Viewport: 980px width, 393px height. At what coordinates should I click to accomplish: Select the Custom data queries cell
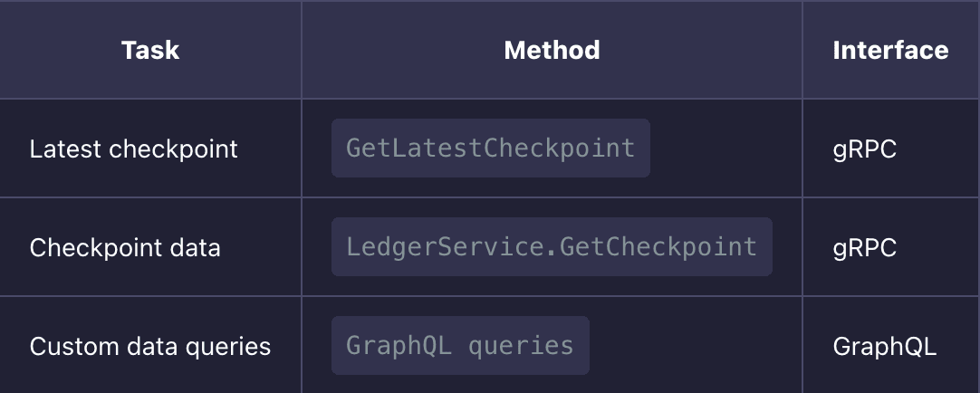click(150, 346)
